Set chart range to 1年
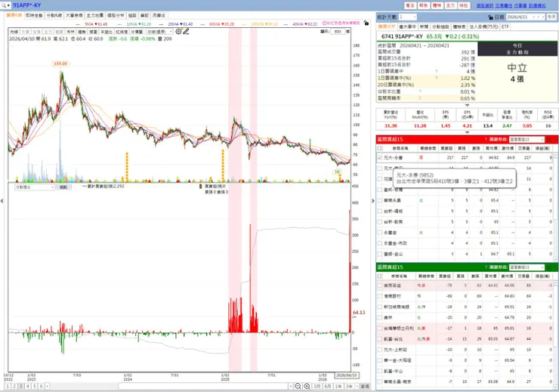The image size is (559, 392). pyautogui.click(x=338, y=386)
